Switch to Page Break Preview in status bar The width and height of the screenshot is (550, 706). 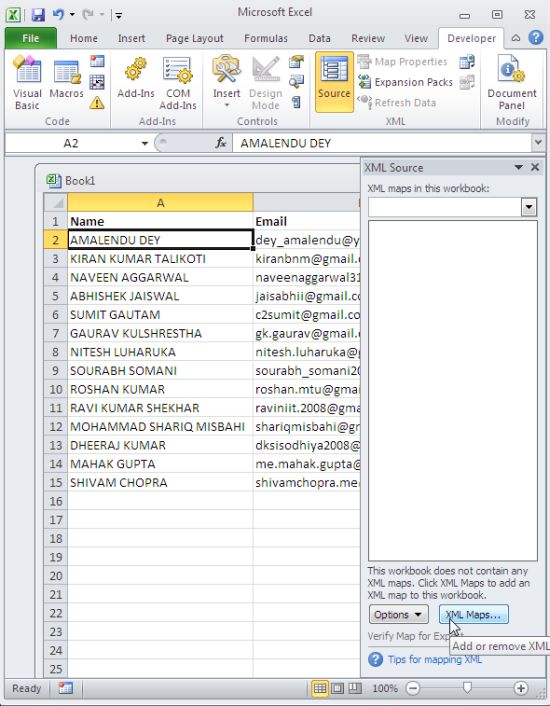click(355, 688)
